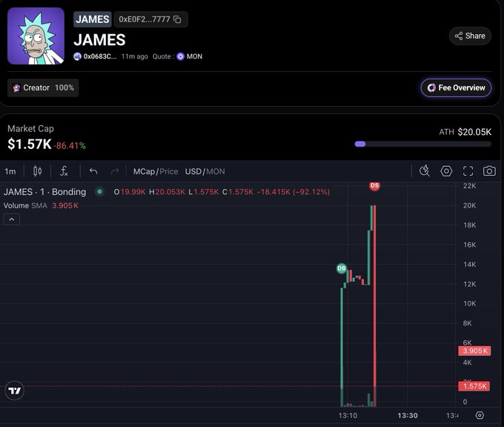Open the quick search lightning icon
The width and height of the screenshot is (504, 427).
click(425, 171)
